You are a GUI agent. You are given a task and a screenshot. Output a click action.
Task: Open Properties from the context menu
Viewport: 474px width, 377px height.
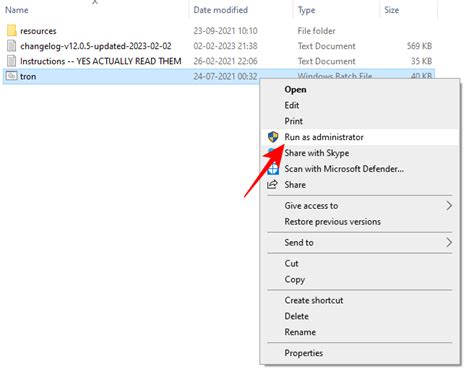[304, 353]
